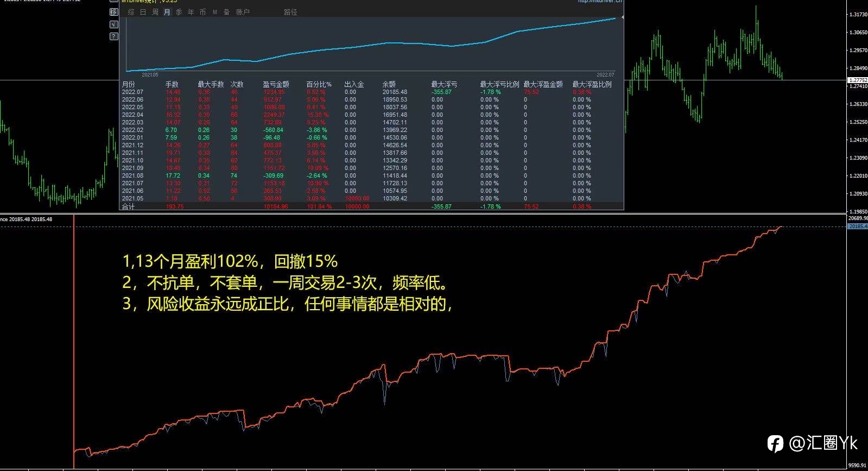Click the 最大浮亏比例 column header
The image size is (868, 471).
499,84
